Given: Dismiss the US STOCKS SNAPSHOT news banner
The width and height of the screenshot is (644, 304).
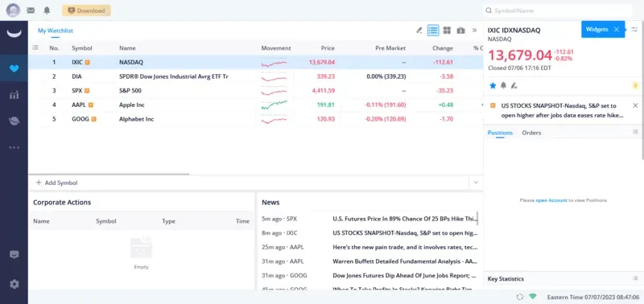Looking at the screenshot, I should click(635, 105).
